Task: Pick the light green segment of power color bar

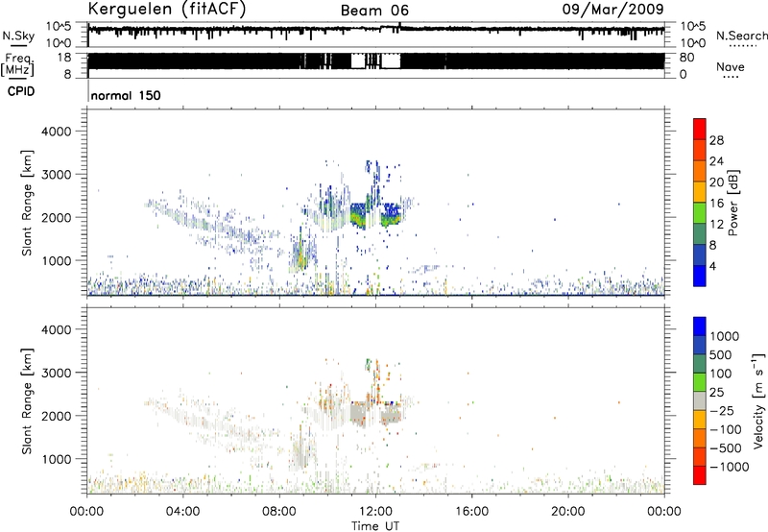Action: [x=700, y=213]
